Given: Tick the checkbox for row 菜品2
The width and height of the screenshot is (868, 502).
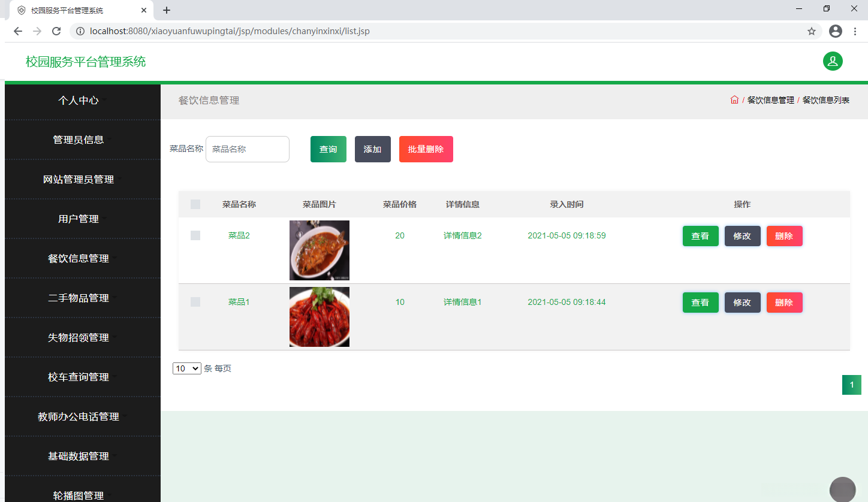Looking at the screenshot, I should (x=195, y=235).
